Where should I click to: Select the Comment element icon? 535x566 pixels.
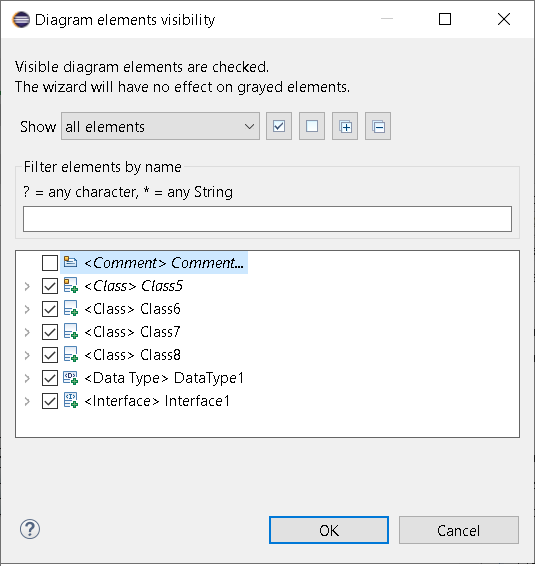click(x=70, y=262)
